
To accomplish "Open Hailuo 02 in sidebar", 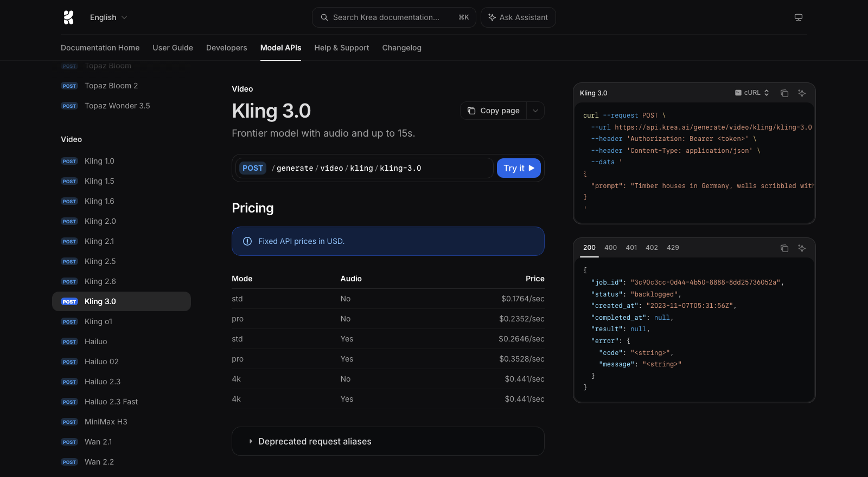I will (x=122, y=362).
